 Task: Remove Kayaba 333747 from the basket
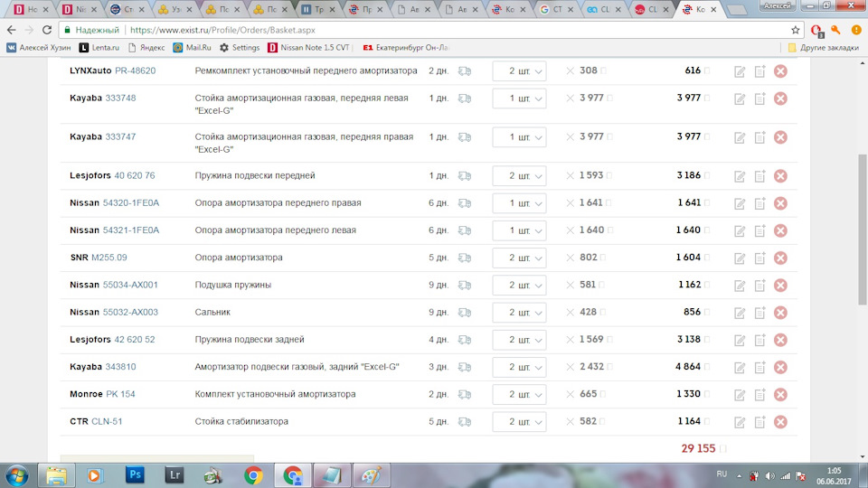pyautogui.click(x=780, y=137)
